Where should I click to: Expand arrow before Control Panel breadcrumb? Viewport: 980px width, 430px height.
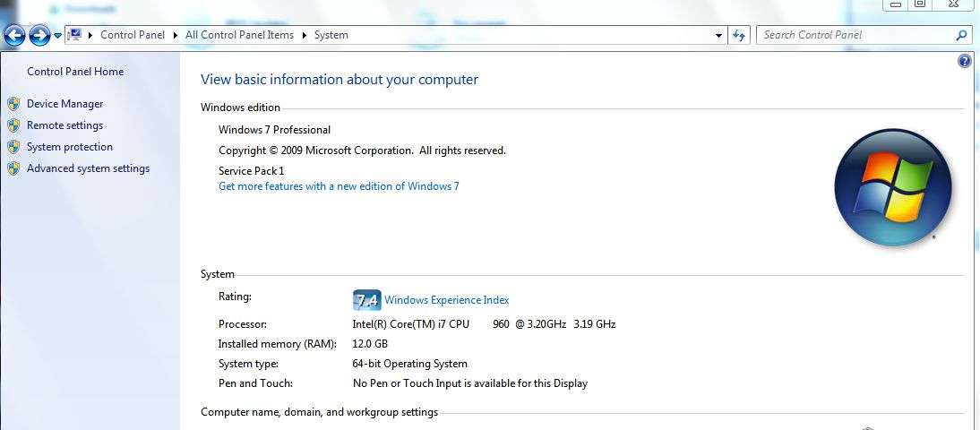coord(90,35)
